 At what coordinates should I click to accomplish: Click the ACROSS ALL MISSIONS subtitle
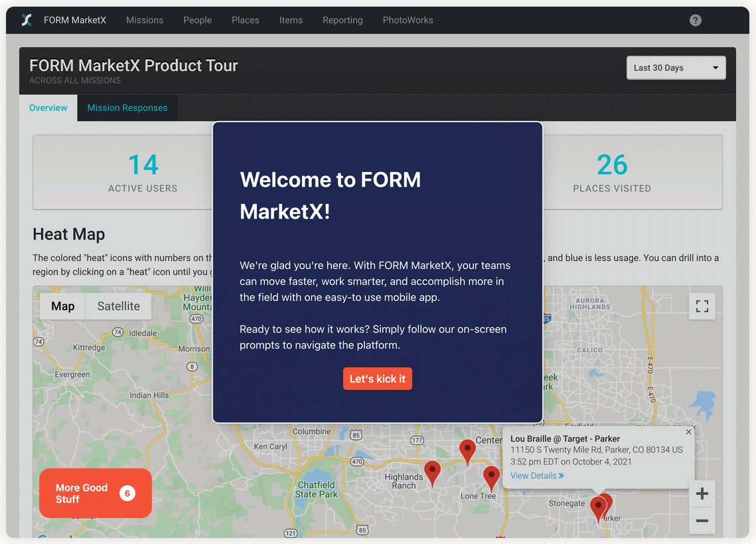coord(75,80)
